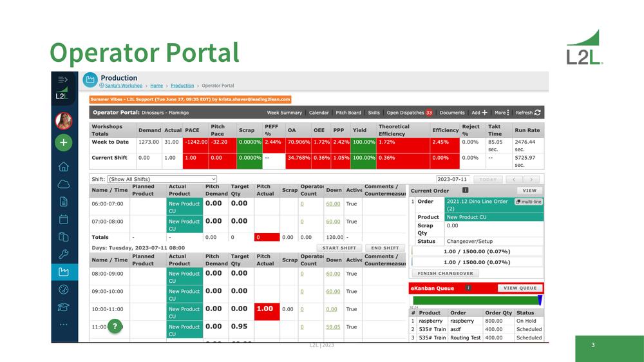Click the Santa's Workshop breadcrumb link
Viewport: 644px width, 362px height.
(124, 86)
